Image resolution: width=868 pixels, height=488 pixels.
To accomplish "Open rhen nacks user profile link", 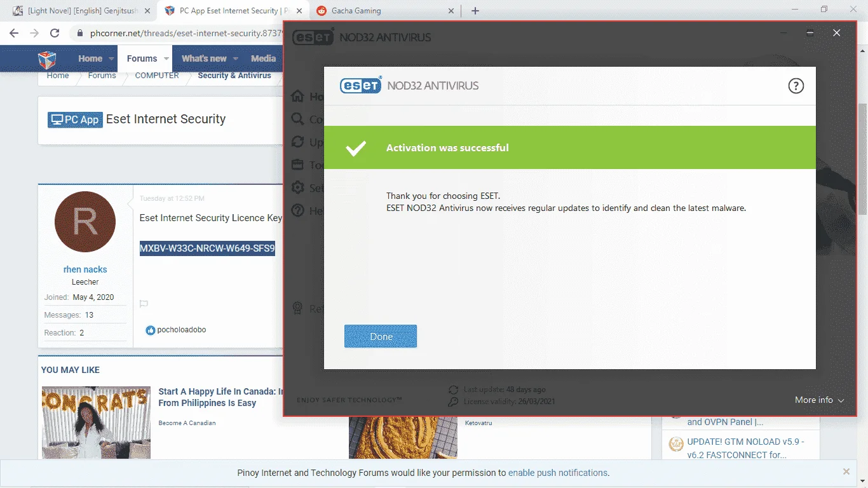I will tap(85, 269).
